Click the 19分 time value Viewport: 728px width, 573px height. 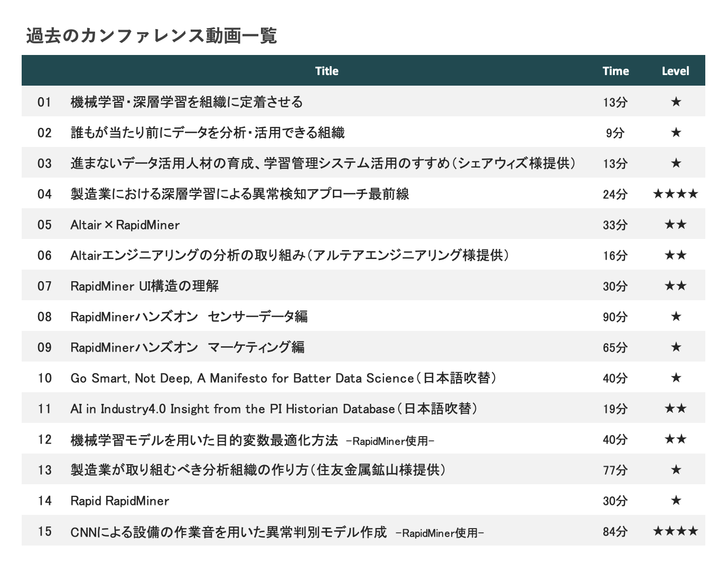pyautogui.click(x=615, y=409)
